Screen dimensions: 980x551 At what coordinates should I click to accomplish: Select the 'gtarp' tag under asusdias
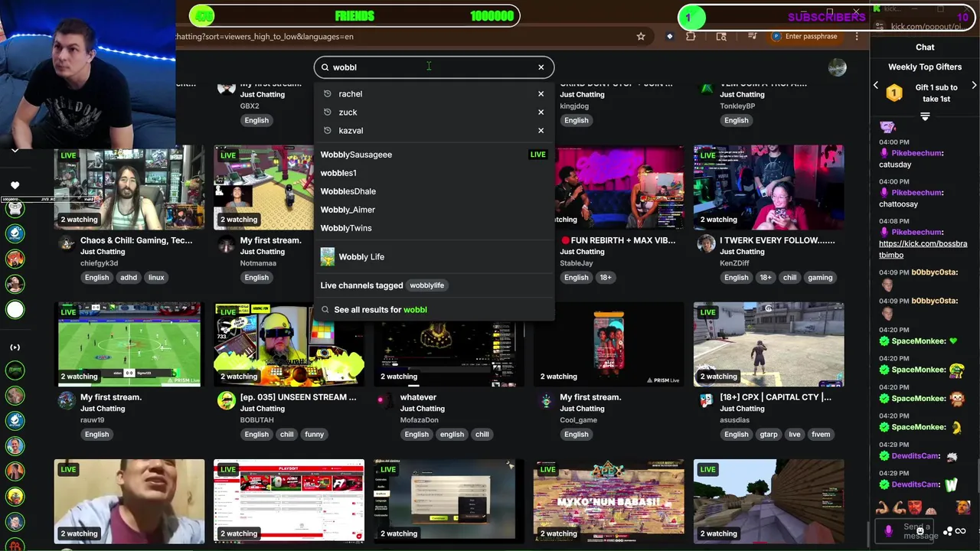point(769,435)
